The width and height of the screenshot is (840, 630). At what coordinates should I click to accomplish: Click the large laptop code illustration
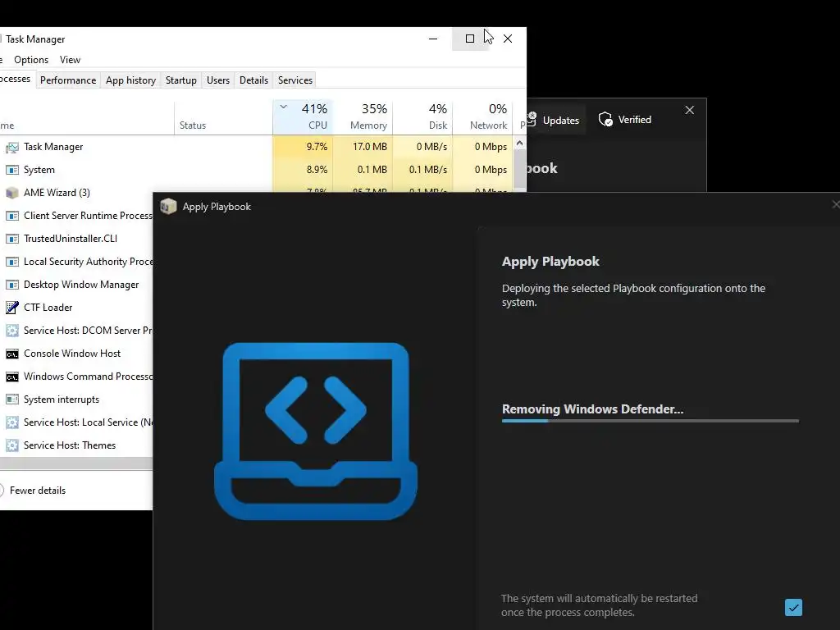(316, 431)
